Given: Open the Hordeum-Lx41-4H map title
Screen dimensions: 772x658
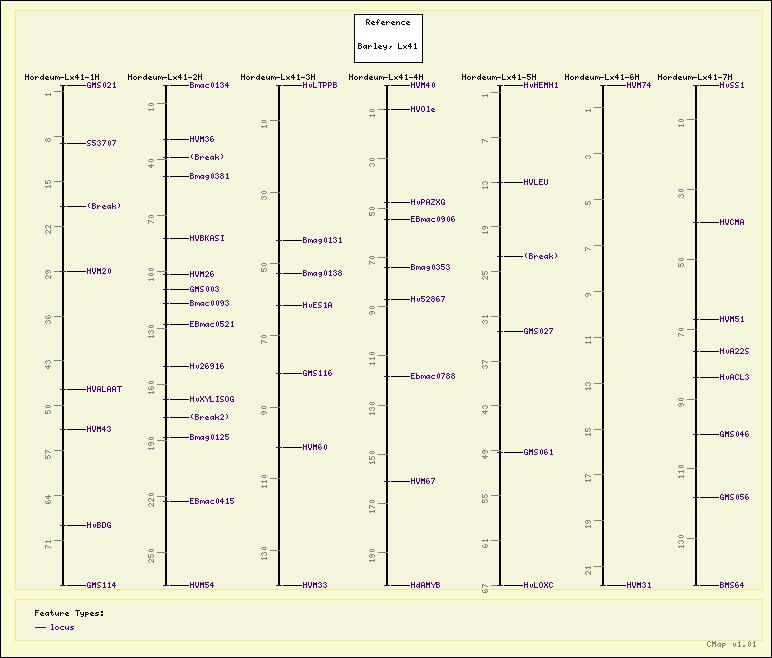Looking at the screenshot, I should 386,77.
